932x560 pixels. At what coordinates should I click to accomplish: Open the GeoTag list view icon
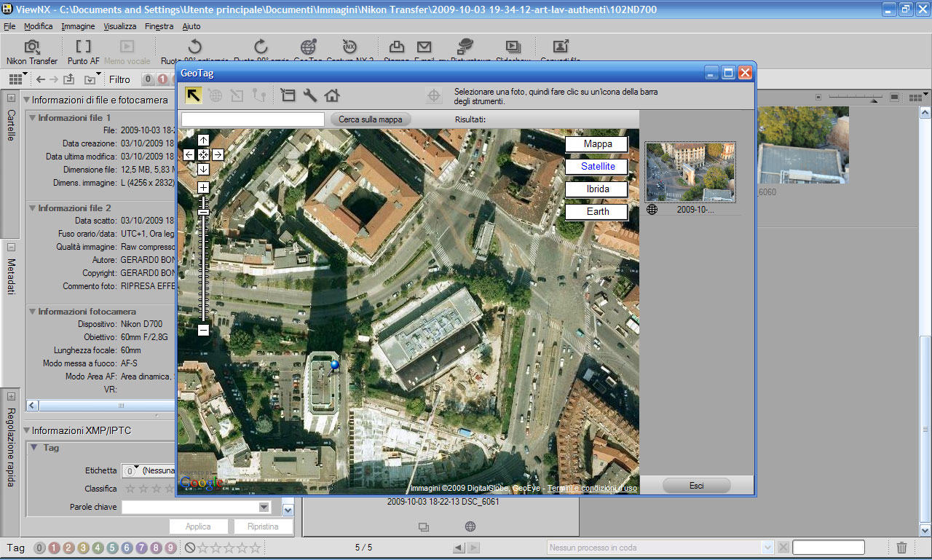point(288,95)
